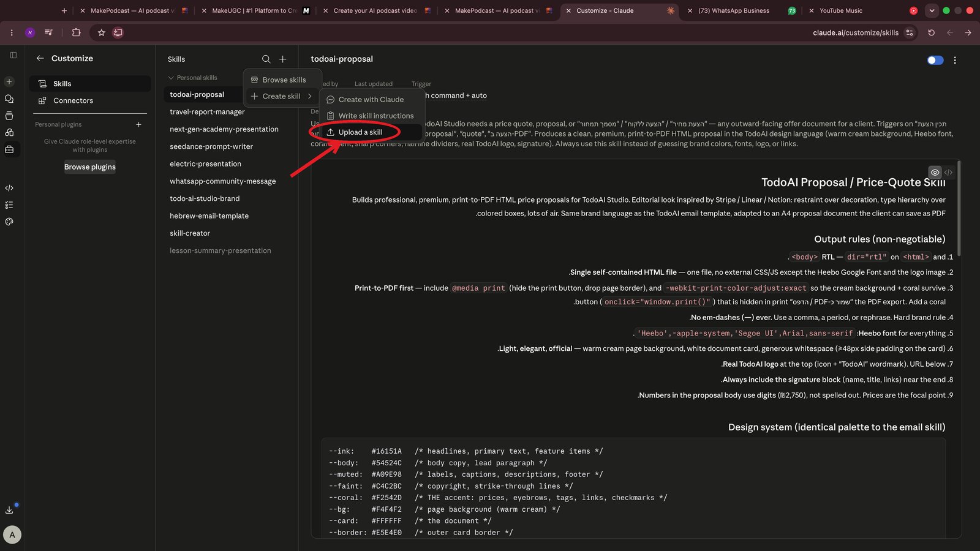
Task: Click the browser back arrow
Action: pos(949,32)
